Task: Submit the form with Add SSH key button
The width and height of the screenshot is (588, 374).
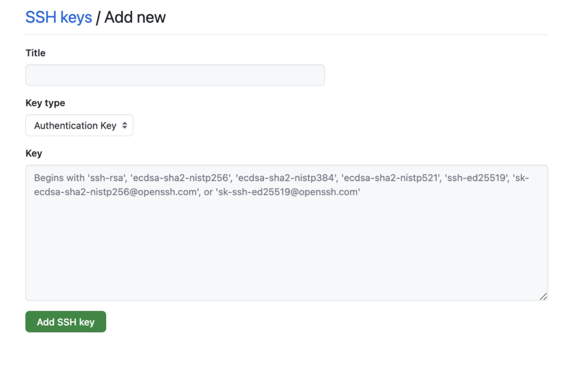Action: pos(65,322)
